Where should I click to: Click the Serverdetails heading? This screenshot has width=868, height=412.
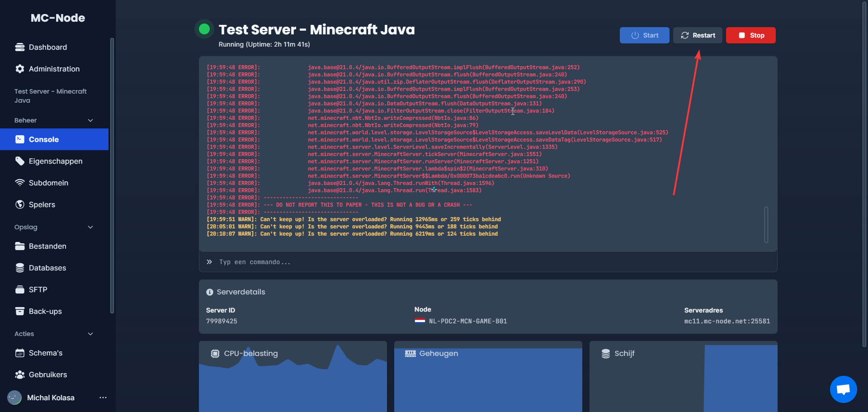pyautogui.click(x=241, y=292)
